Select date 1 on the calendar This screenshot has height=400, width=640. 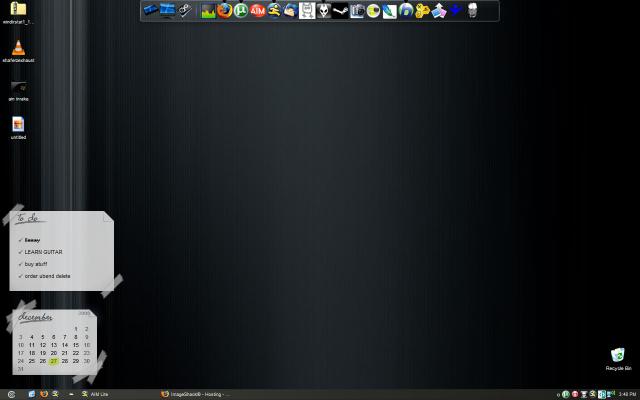tap(76, 329)
